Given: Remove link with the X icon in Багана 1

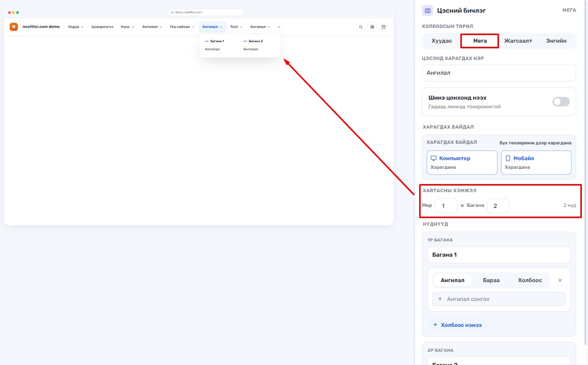Looking at the screenshot, I should 560,280.
